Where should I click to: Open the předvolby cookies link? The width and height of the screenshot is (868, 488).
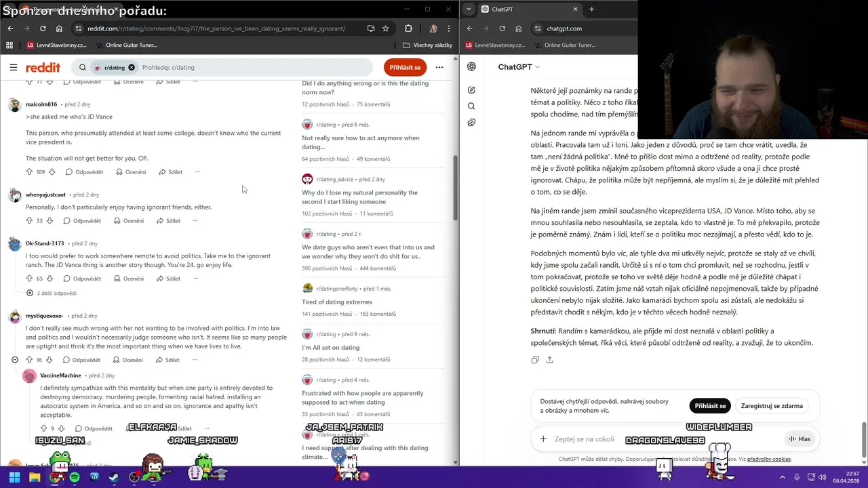769,459
